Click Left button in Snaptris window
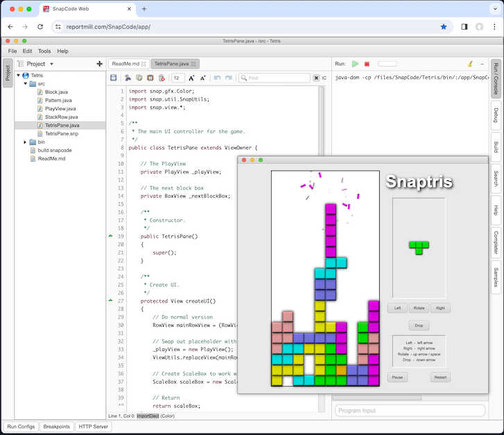 click(397, 308)
